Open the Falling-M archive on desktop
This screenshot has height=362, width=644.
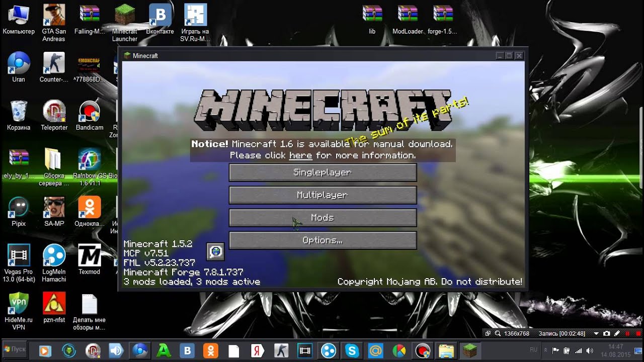pyautogui.click(x=90, y=20)
